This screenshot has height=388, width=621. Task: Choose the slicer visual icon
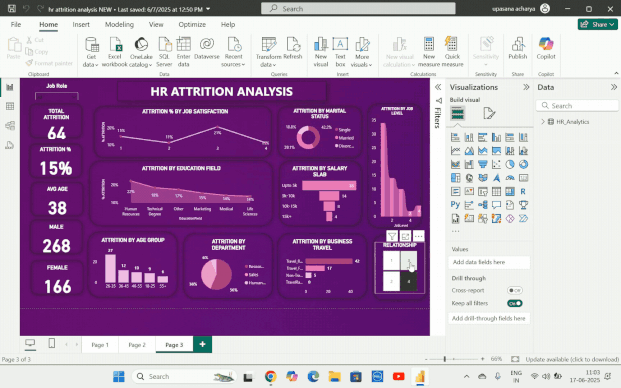[x=482, y=192]
